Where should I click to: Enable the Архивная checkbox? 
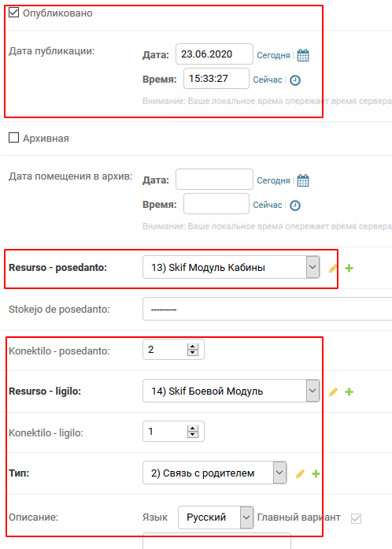(13, 138)
